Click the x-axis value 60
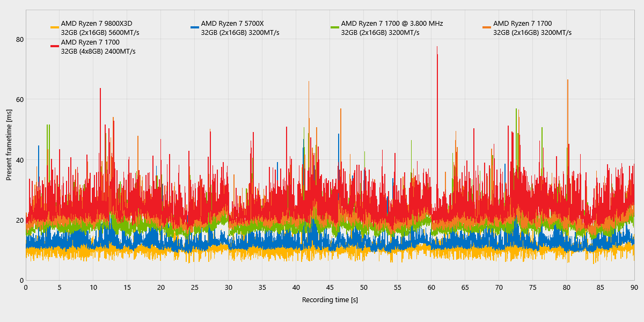The height and width of the screenshot is (322, 644). click(431, 287)
